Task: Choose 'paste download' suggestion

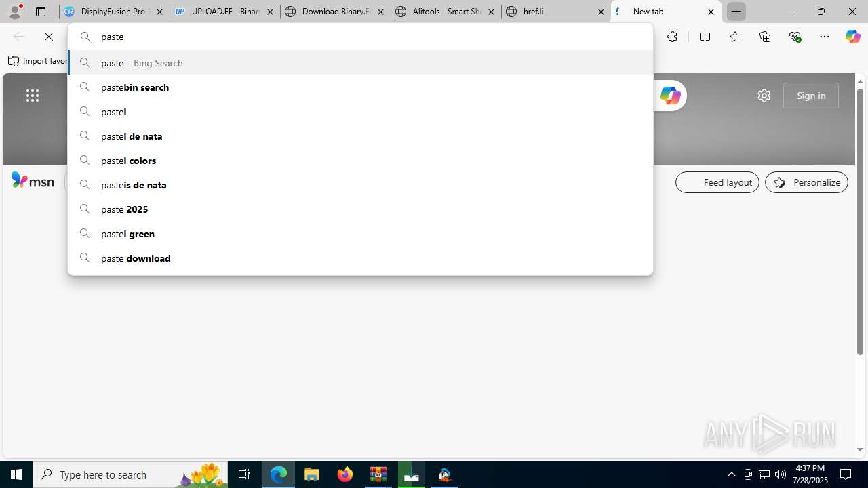Action: coord(360,258)
